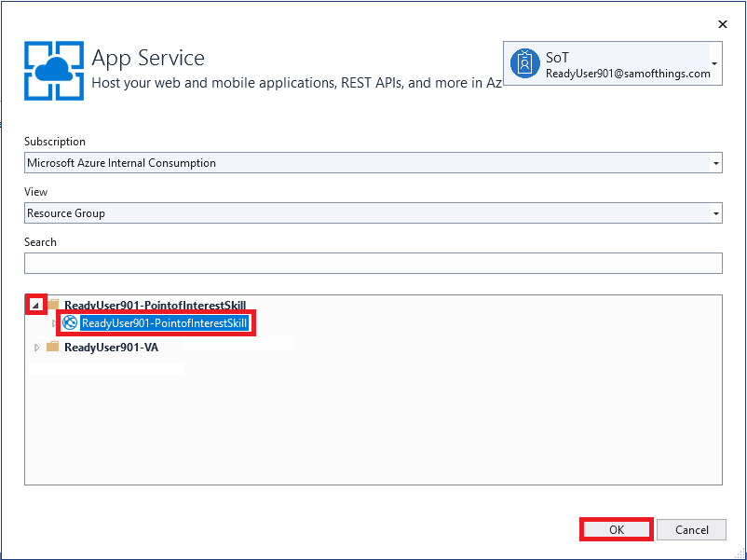This screenshot has width=747, height=560.
Task: Select the ReadyUser901-PointofInterestSkill app service item
Action: pos(164,323)
